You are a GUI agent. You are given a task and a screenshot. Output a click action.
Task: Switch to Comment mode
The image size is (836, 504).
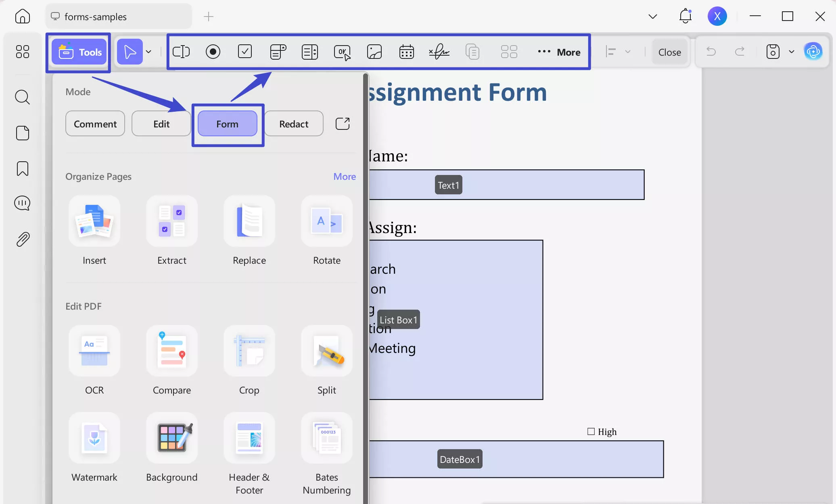coord(95,123)
